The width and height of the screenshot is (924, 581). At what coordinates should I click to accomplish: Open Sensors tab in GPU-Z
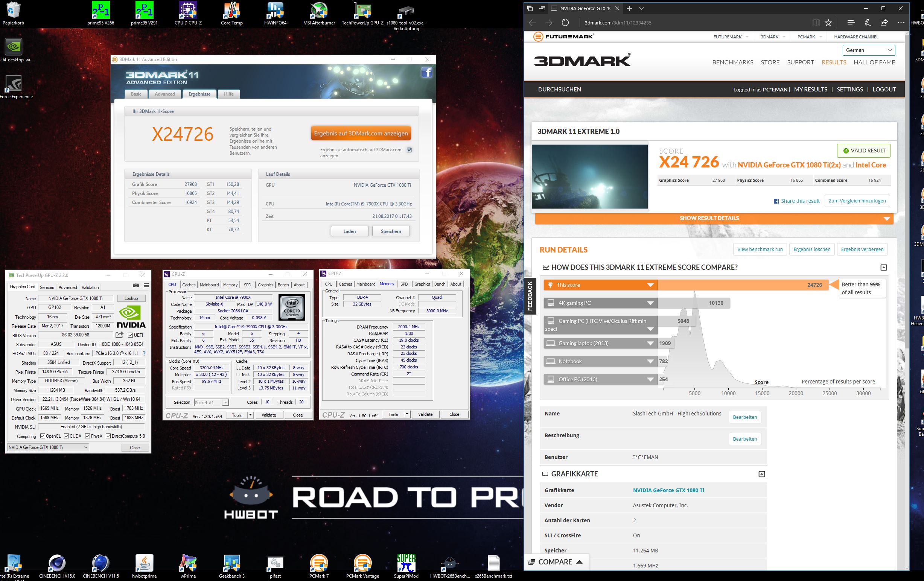(x=47, y=287)
